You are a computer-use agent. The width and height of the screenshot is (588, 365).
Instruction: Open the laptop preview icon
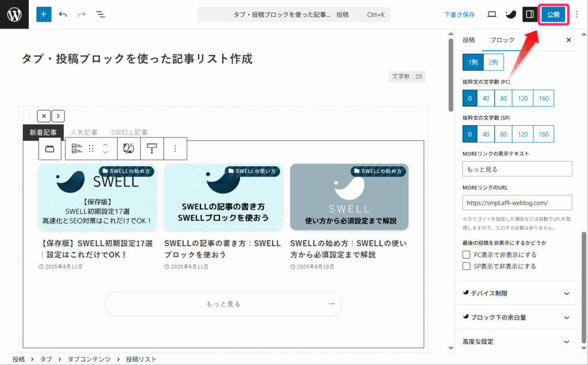(x=492, y=14)
